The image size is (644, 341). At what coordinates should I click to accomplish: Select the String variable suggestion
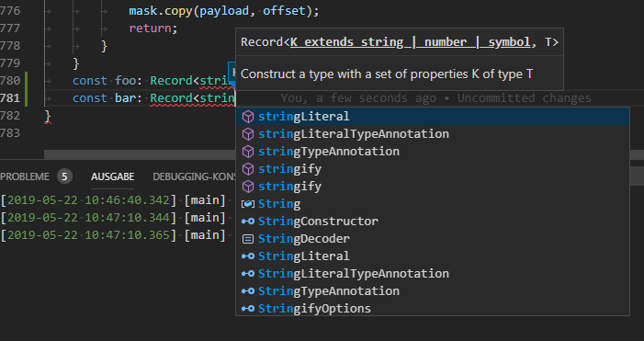[x=433, y=204]
